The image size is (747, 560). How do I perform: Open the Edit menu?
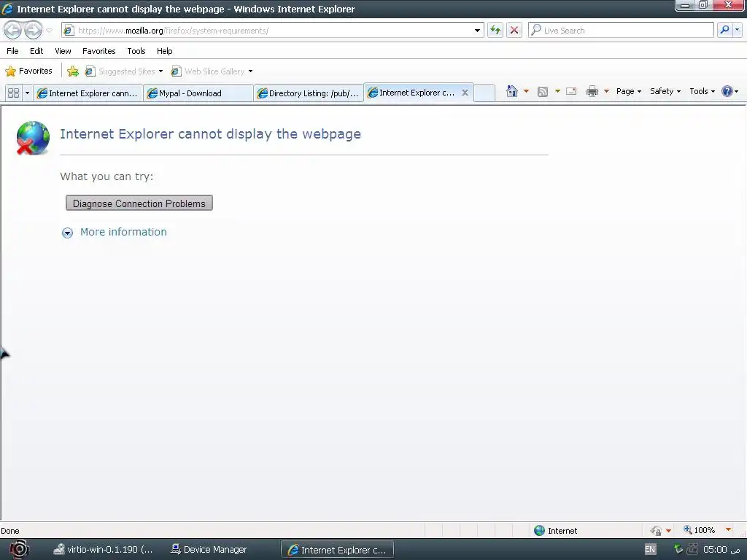tap(36, 51)
